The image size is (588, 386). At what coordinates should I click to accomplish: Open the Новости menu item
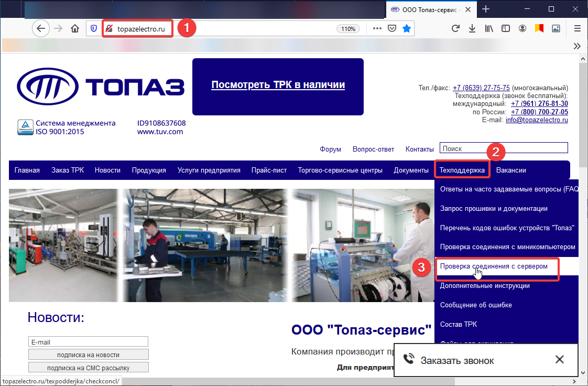pos(107,170)
